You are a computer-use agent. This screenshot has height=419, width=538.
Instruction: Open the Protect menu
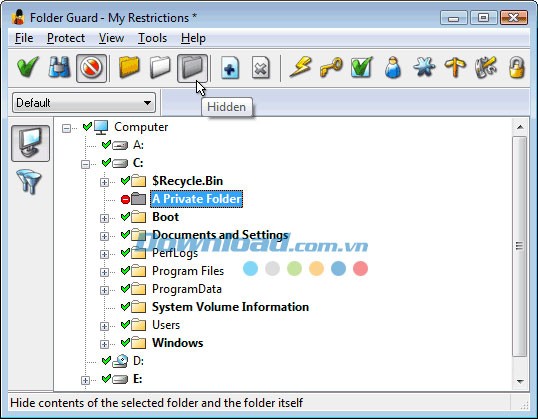(x=66, y=38)
